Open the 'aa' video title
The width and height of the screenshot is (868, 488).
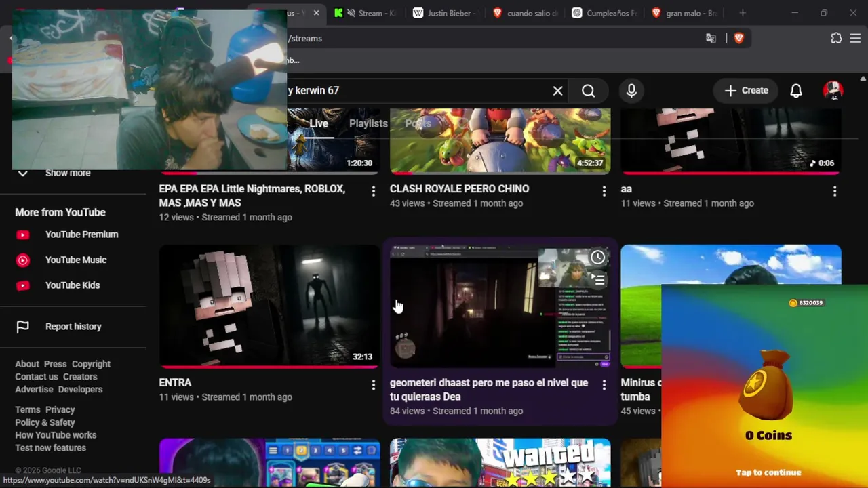pos(626,189)
